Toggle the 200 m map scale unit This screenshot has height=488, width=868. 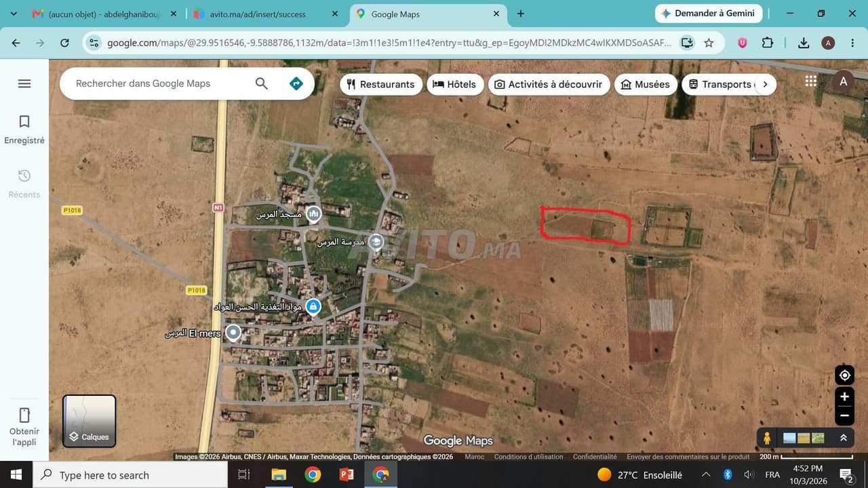(x=806, y=457)
